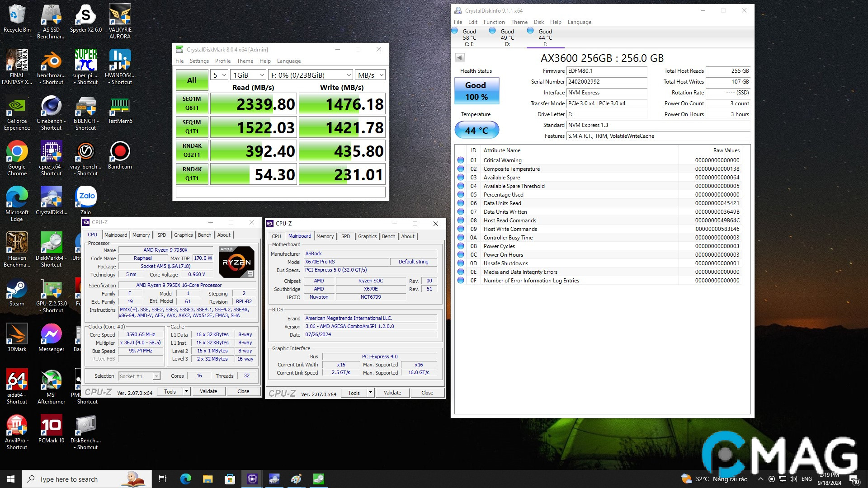The height and width of the screenshot is (488, 868).
Task: Open the test count dropdown showing 5
Action: click(x=219, y=75)
